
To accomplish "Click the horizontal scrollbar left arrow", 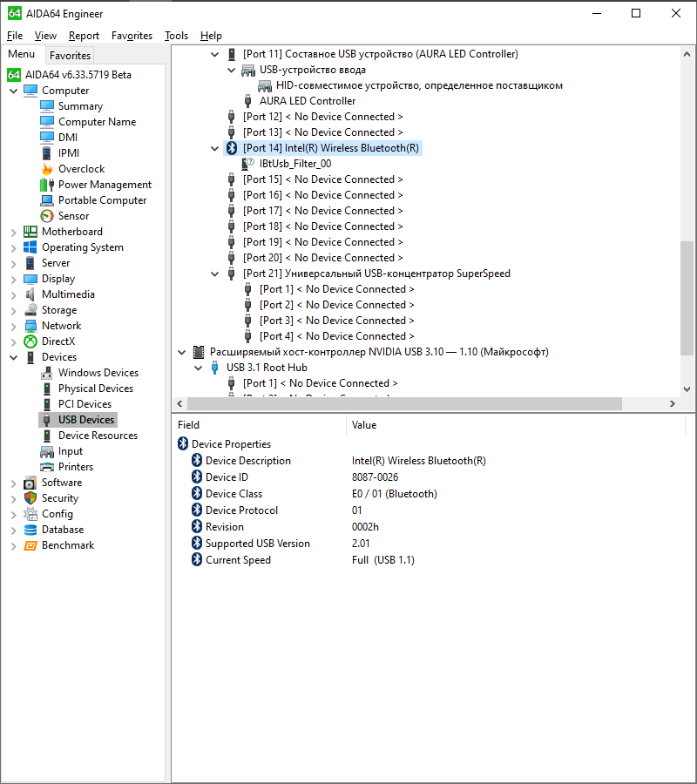I will click(180, 403).
